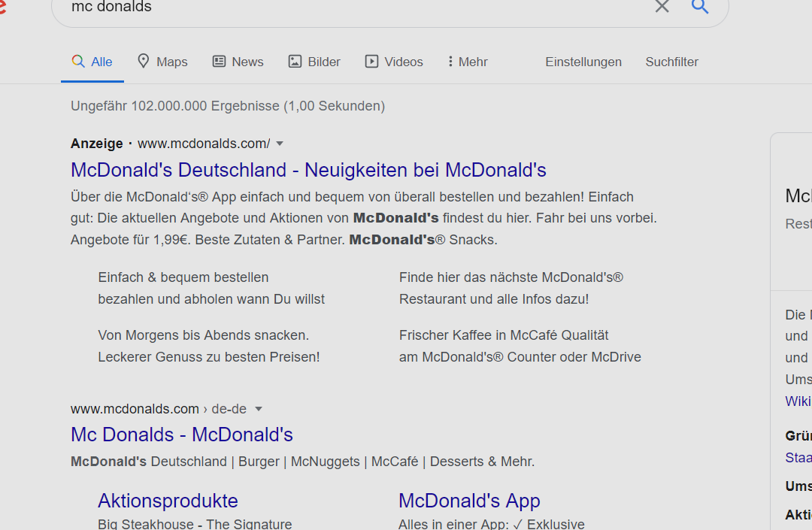Click the ad URL www.mcdonalds.com/

204,144
